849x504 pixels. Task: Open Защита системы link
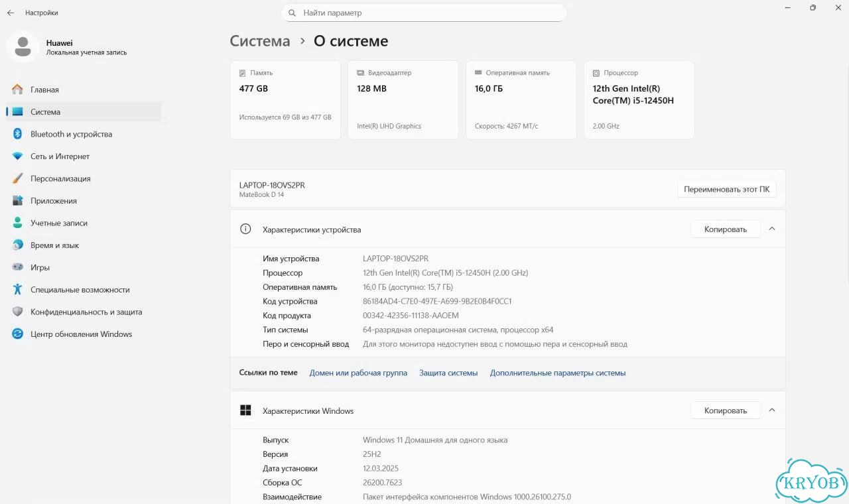(448, 373)
